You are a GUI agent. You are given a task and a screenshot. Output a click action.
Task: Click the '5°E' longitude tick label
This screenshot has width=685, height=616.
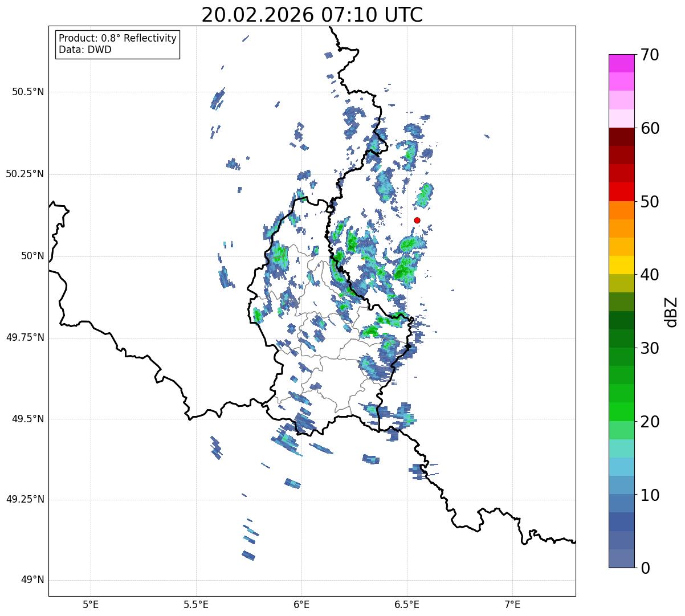[91, 604]
